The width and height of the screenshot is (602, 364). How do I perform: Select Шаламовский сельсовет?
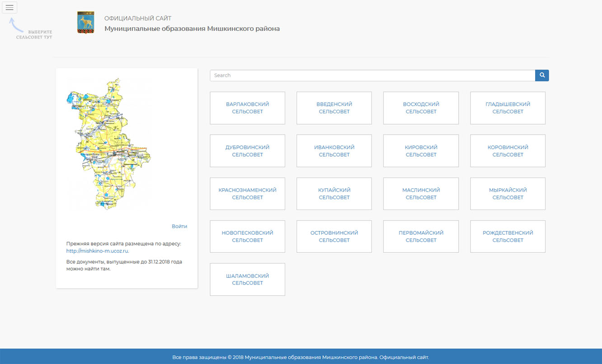[x=248, y=280]
